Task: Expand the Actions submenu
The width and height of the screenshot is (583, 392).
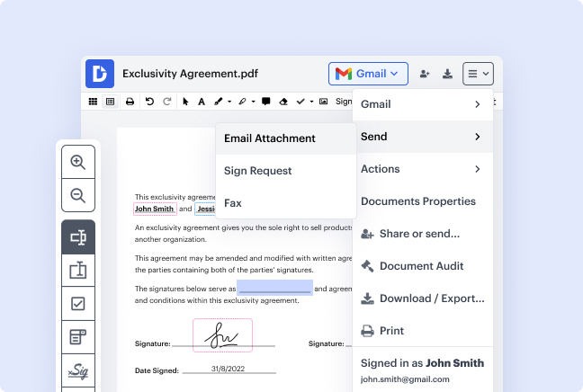Action: coord(422,169)
